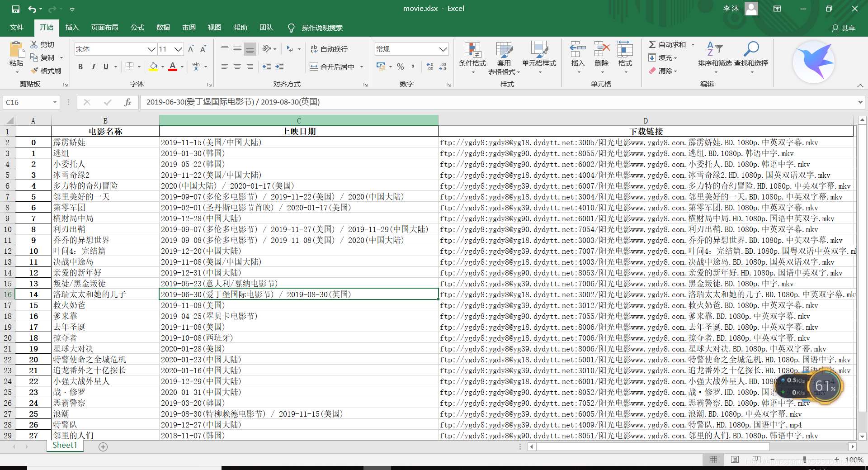868x470 pixels.
Task: Decrease indent icon
Action: point(267,66)
